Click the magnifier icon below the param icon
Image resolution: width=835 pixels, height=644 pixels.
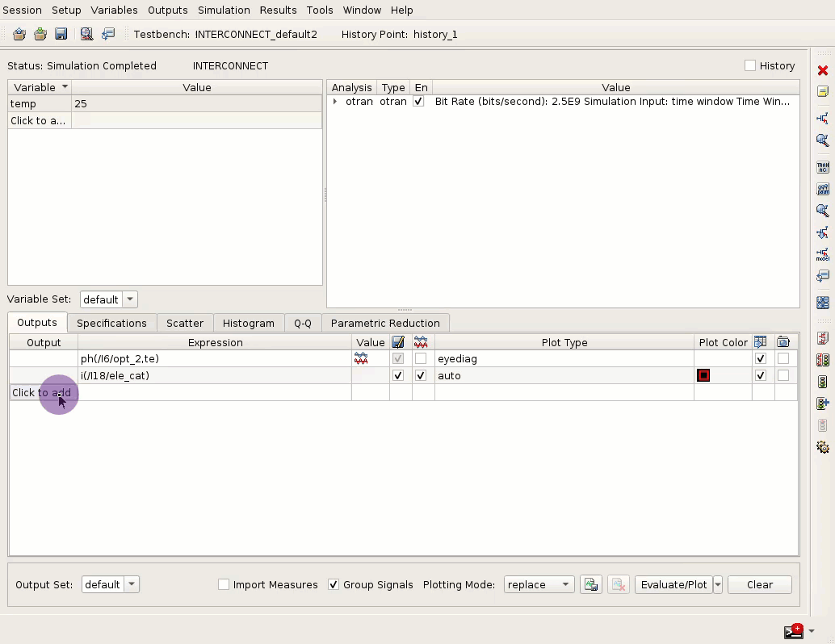(823, 211)
